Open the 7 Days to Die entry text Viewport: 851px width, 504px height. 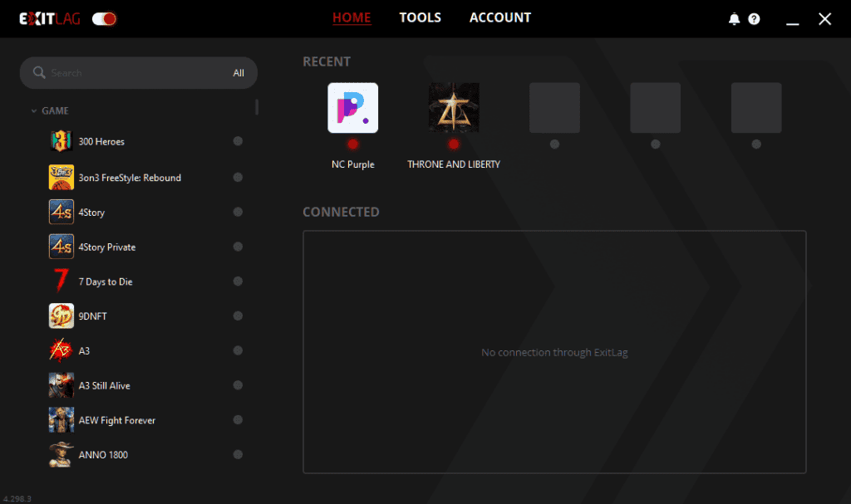click(x=106, y=281)
